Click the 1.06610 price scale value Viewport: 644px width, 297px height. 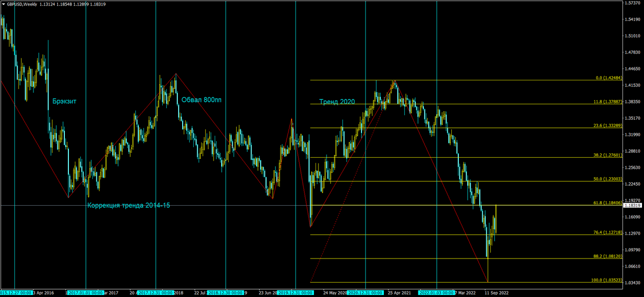coord(633,267)
